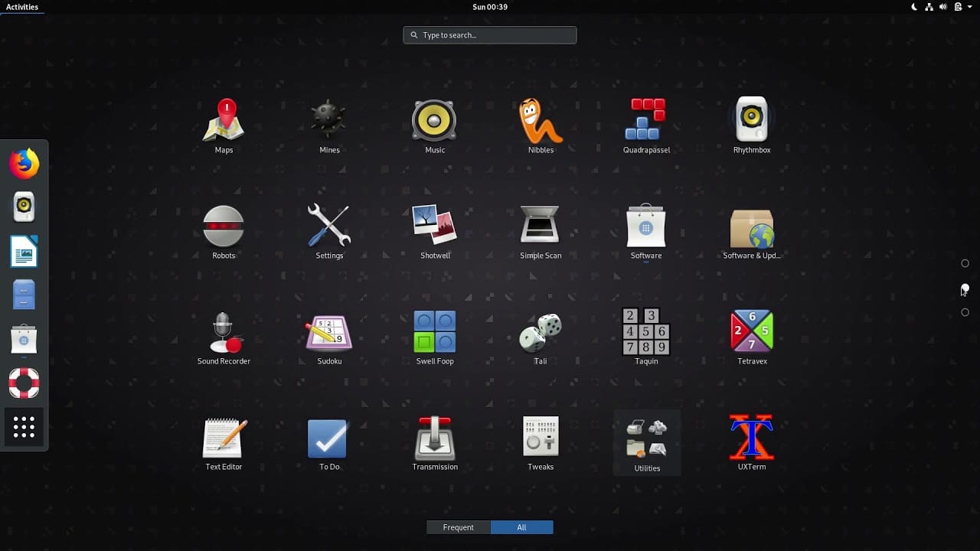The image size is (980, 551).
Task: Open Help lifebuoy icon in the dock
Action: point(24,383)
